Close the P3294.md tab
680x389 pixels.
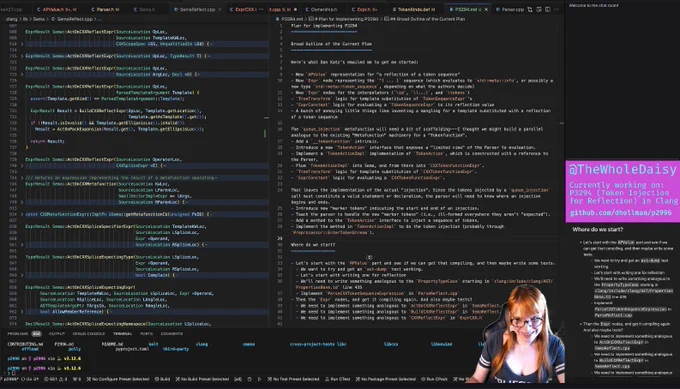pyautogui.click(x=486, y=9)
